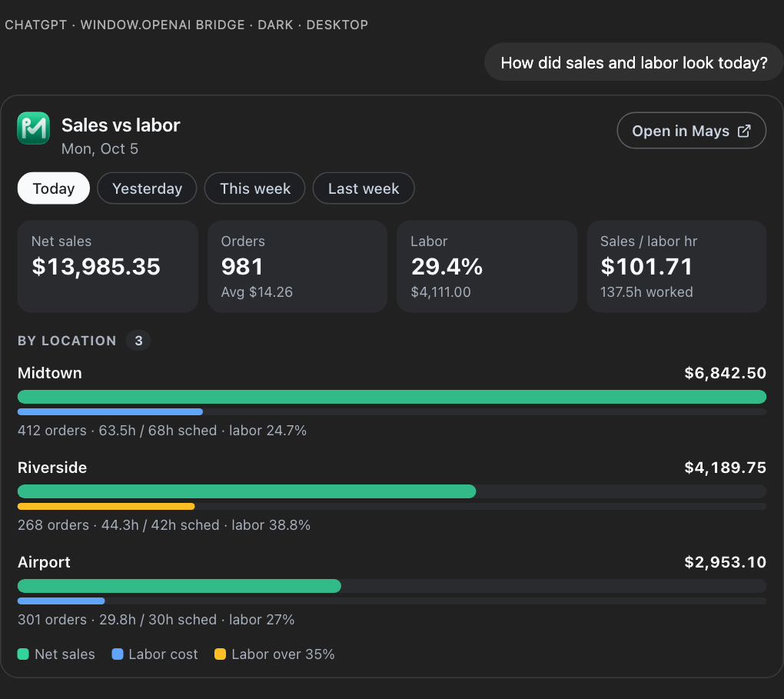
Task: Click the Mays app logo icon
Action: pos(34,128)
